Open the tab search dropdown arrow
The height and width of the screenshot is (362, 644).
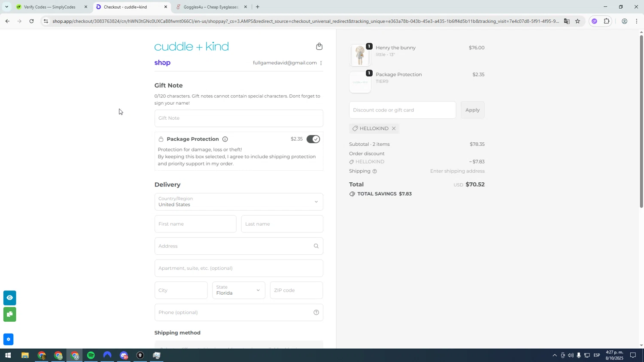tap(6, 7)
